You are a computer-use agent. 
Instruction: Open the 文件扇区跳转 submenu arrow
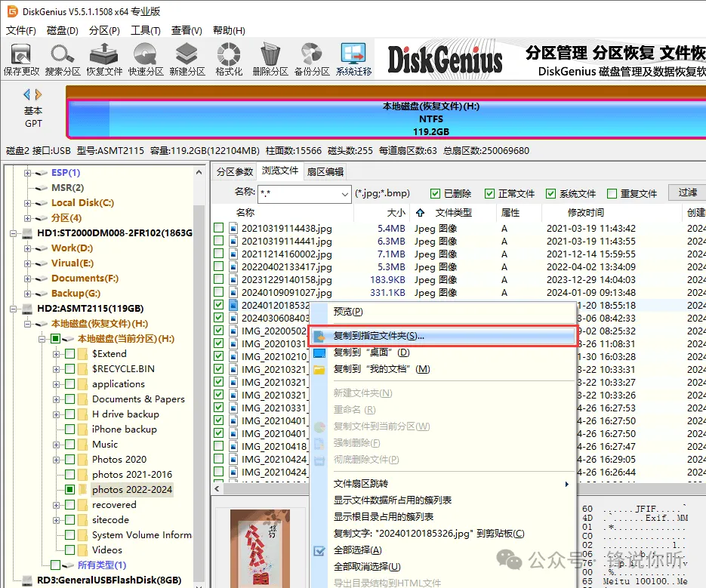coord(566,484)
